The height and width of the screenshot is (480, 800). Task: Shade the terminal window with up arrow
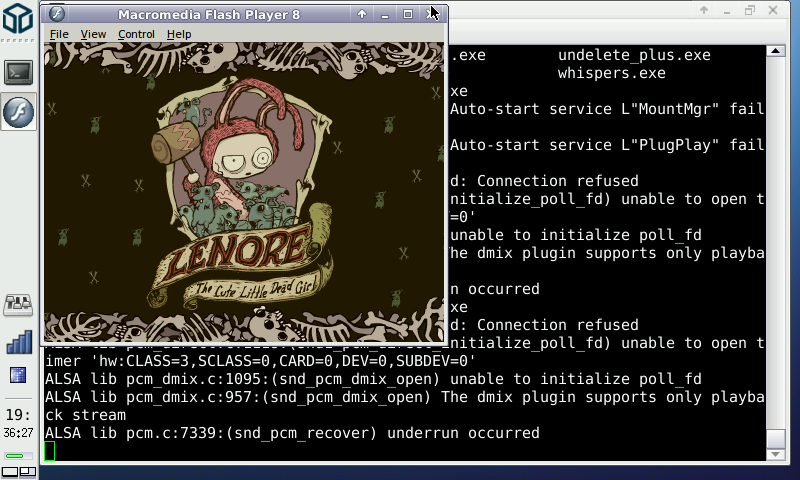tap(705, 10)
